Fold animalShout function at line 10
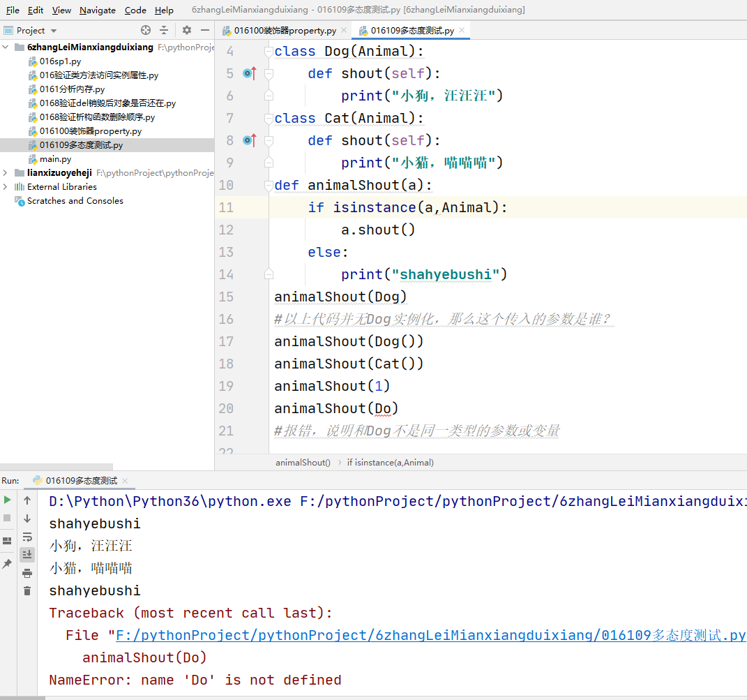Screen dimensions: 747x700 pos(269,185)
